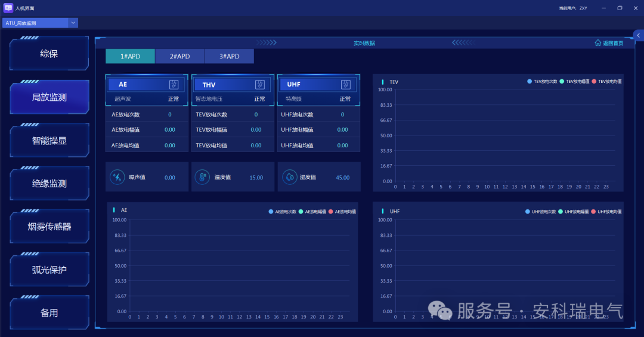Image resolution: width=644 pixels, height=337 pixels.
Task: Click the 超声波 label under AE
Action: tap(122, 99)
